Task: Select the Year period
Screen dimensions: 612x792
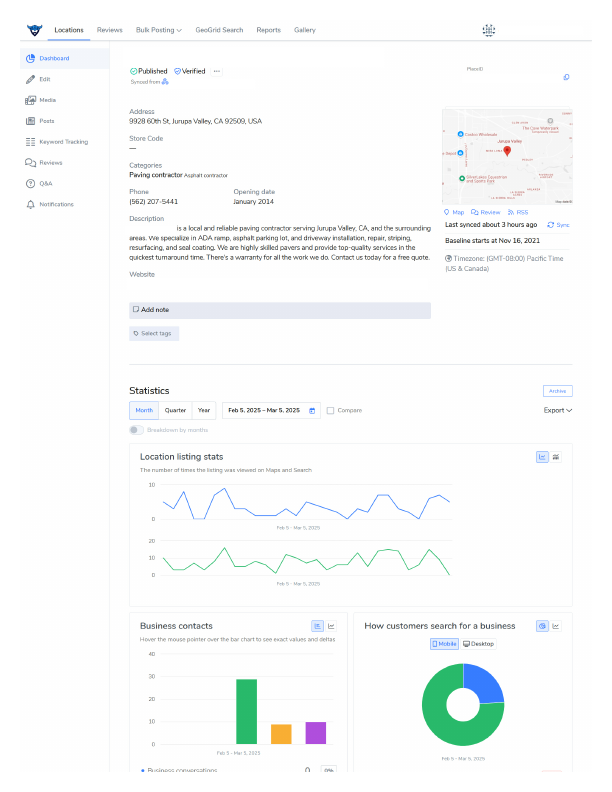Action: coord(204,410)
